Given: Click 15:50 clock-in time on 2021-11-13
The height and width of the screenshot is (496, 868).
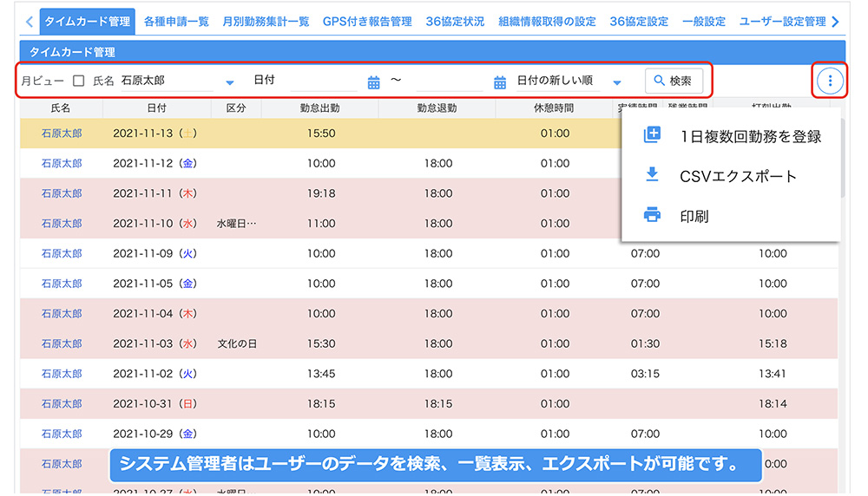Looking at the screenshot, I should (x=321, y=134).
